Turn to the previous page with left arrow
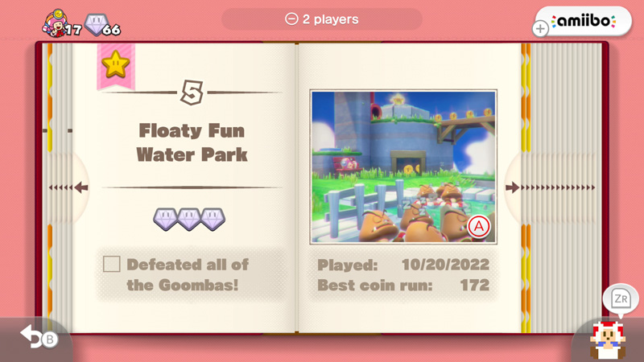644x362 pixels. [x=68, y=188]
